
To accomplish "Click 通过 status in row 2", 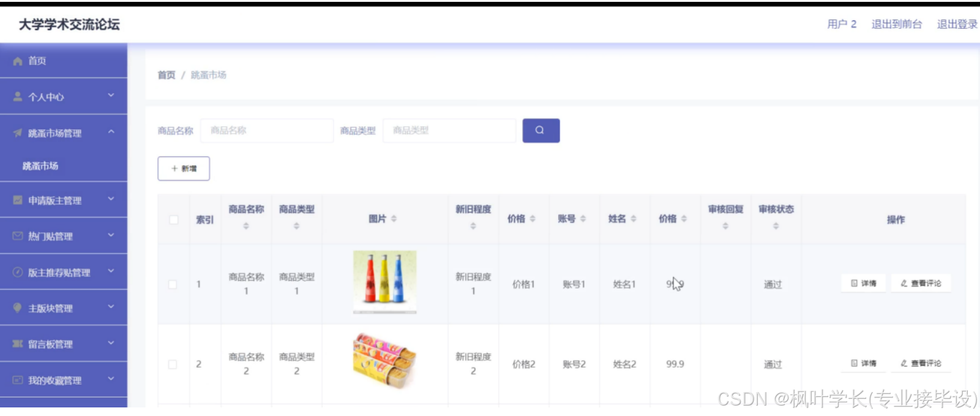I will coord(772,365).
